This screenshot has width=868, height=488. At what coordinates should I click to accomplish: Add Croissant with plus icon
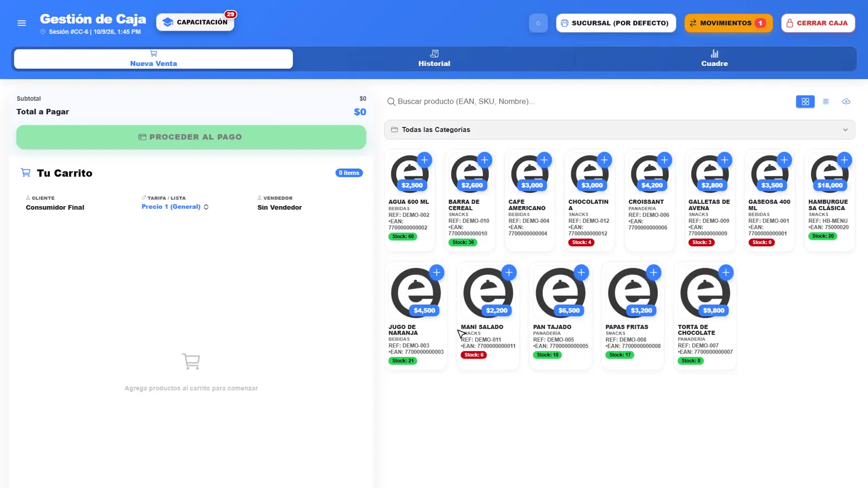(x=664, y=160)
